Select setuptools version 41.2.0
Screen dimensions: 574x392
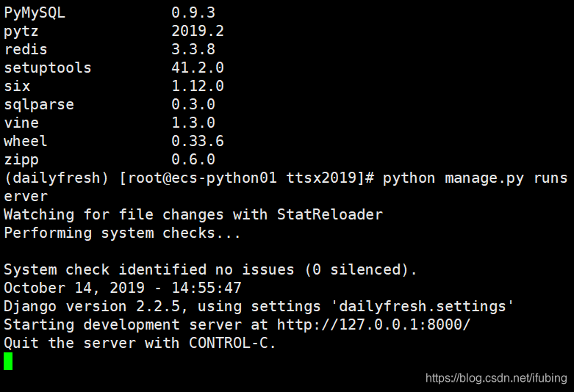coord(198,68)
